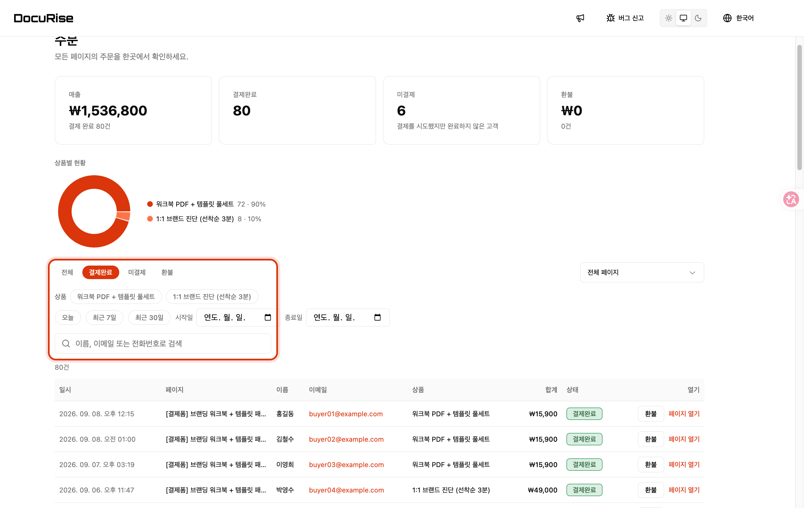
Task: Select the 환불 status tab
Action: pyautogui.click(x=167, y=272)
